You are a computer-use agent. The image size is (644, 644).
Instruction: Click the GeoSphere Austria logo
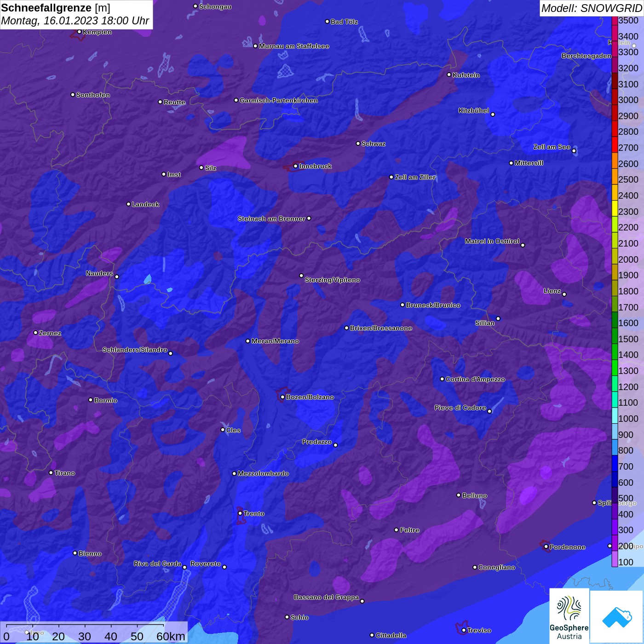pos(569,616)
